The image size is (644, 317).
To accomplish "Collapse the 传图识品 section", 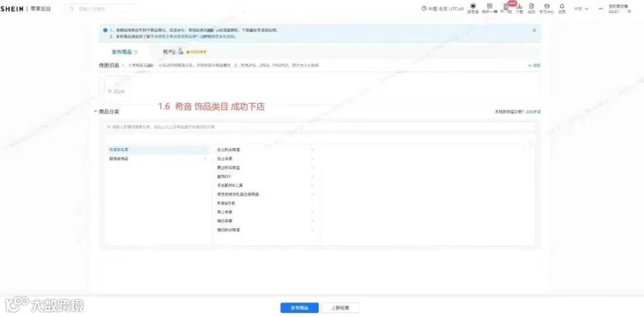I will 534,66.
